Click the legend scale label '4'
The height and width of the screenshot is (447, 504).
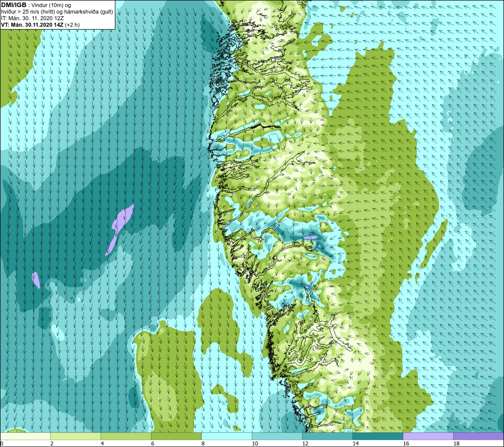[102, 443]
